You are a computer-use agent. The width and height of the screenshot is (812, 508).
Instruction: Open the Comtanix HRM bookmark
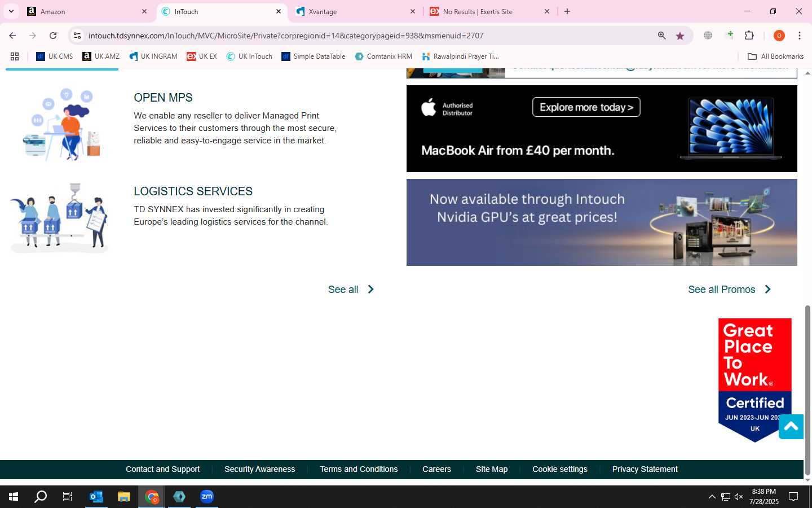[x=383, y=56]
